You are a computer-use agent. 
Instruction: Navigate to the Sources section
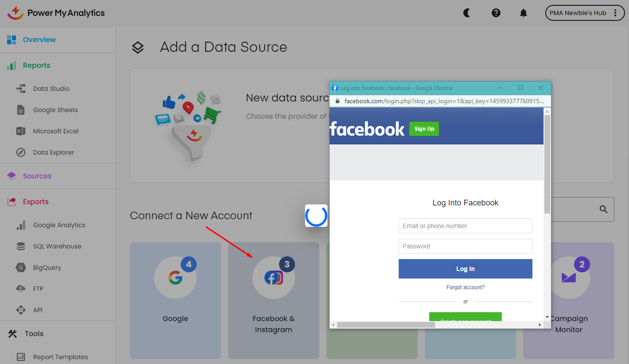tap(38, 176)
